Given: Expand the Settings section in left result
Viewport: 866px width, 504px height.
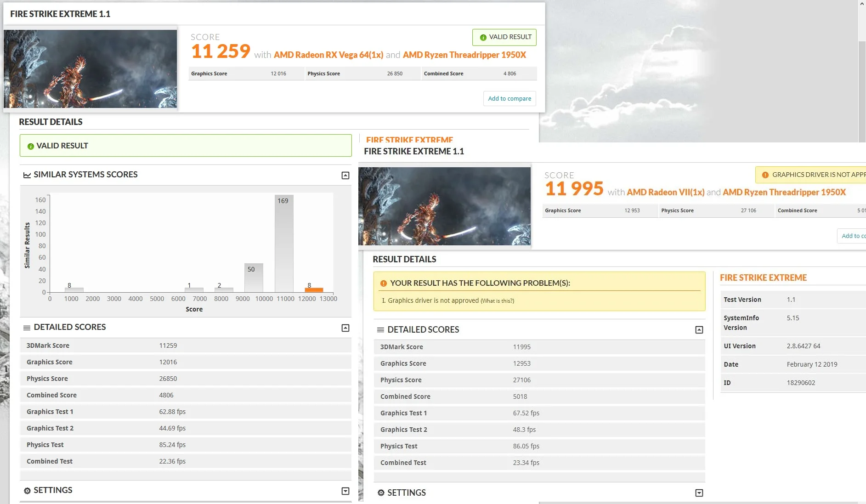Looking at the screenshot, I should [x=345, y=491].
